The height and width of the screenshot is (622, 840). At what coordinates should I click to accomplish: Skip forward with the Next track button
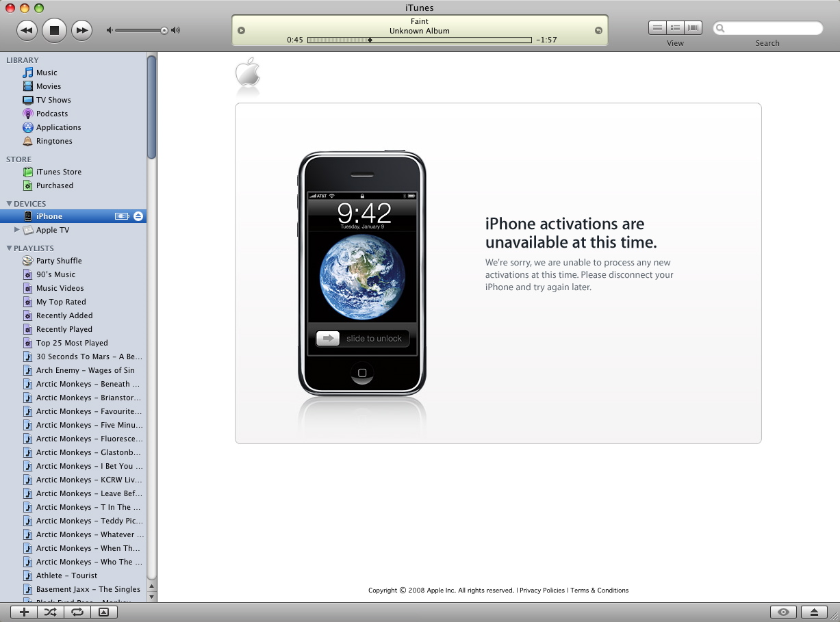pyautogui.click(x=81, y=30)
